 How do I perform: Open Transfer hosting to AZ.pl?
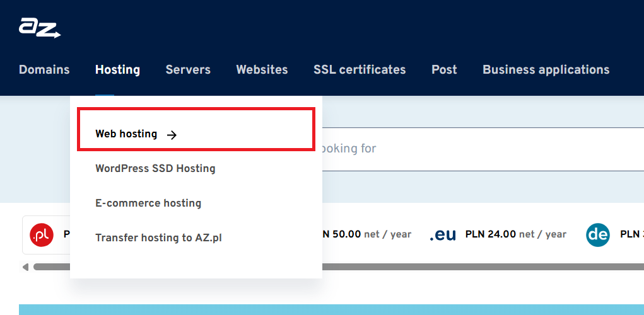158,238
